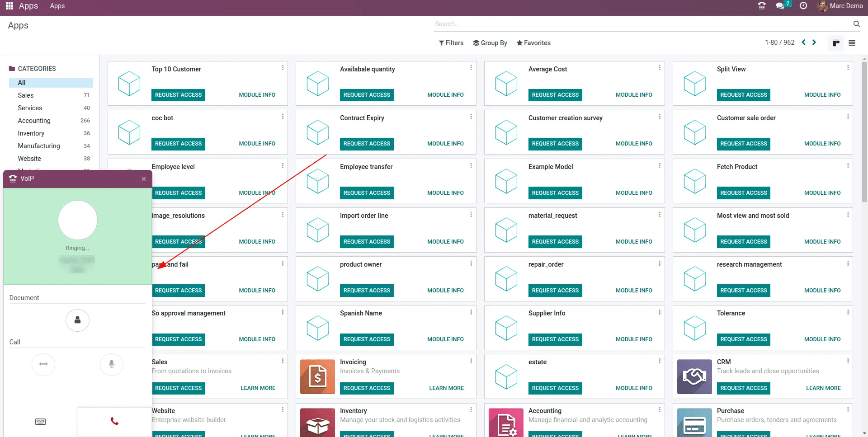Request access for Tolerance module
The height and width of the screenshot is (437, 868).
click(x=744, y=339)
